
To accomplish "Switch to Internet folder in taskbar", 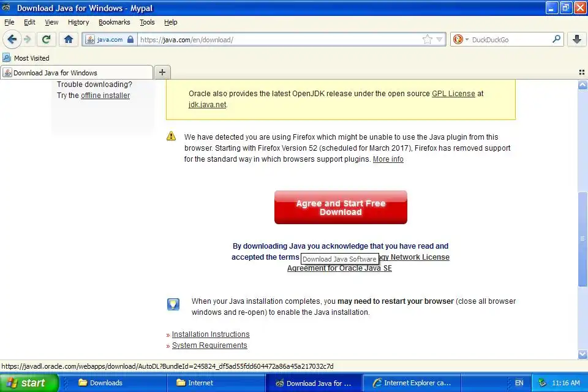I will coord(216,383).
